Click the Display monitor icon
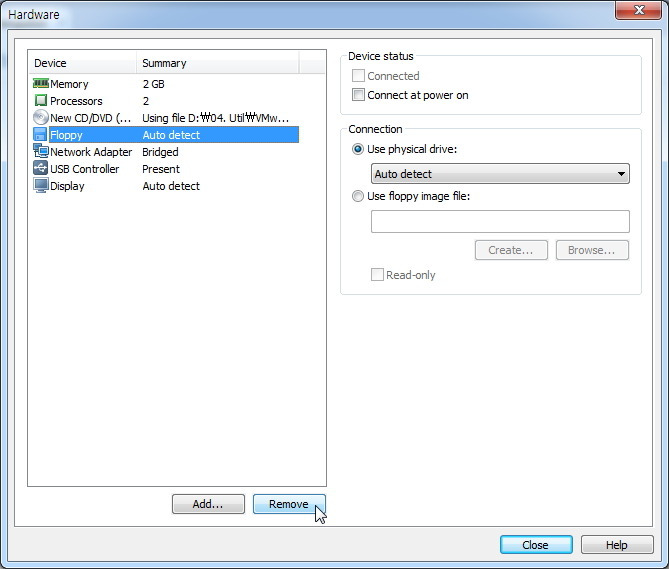This screenshot has height=569, width=669. [41, 186]
